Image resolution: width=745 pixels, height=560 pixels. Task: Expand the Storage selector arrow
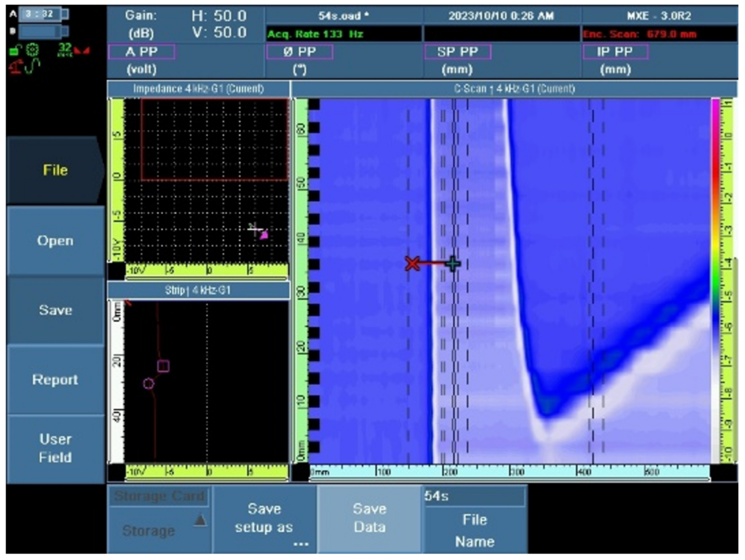[x=200, y=520]
